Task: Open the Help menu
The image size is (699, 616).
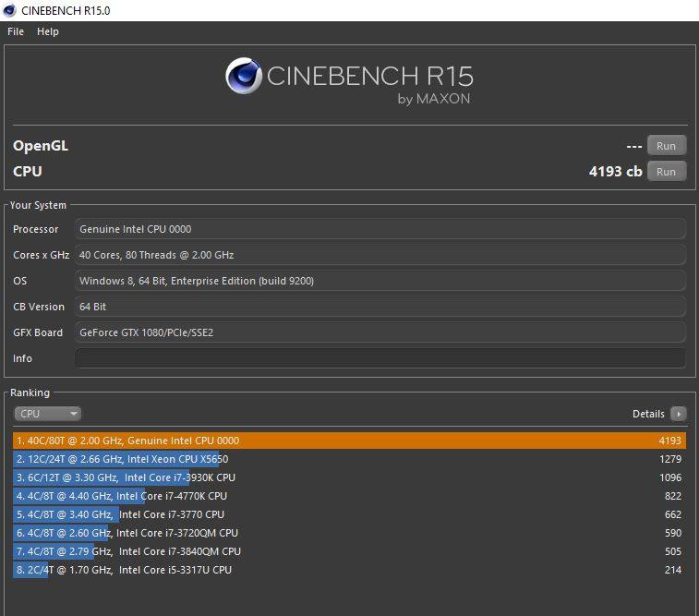Action: 48,31
